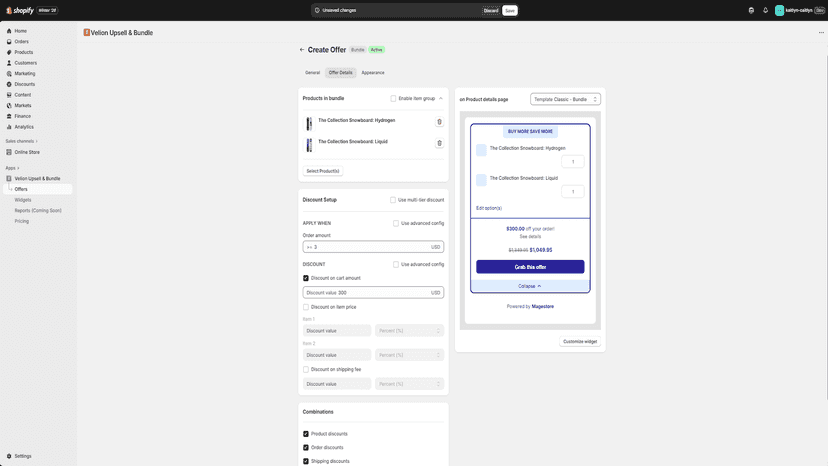Open the notifications bell

765,10
